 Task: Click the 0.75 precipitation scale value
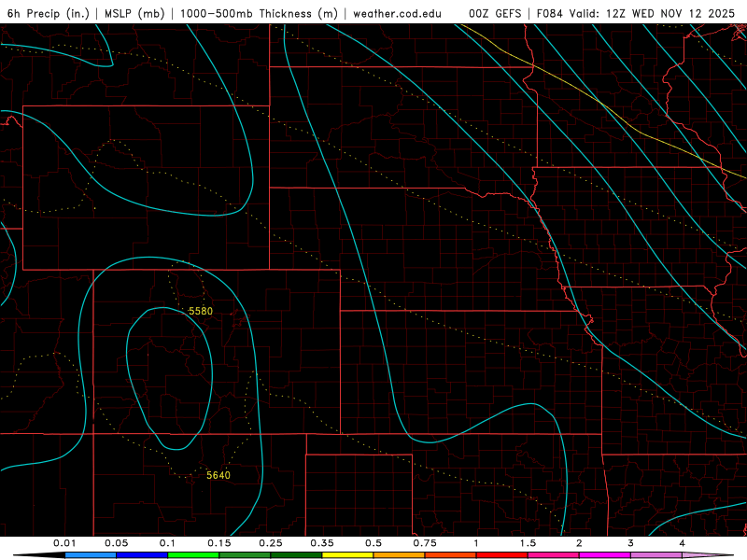tap(425, 543)
